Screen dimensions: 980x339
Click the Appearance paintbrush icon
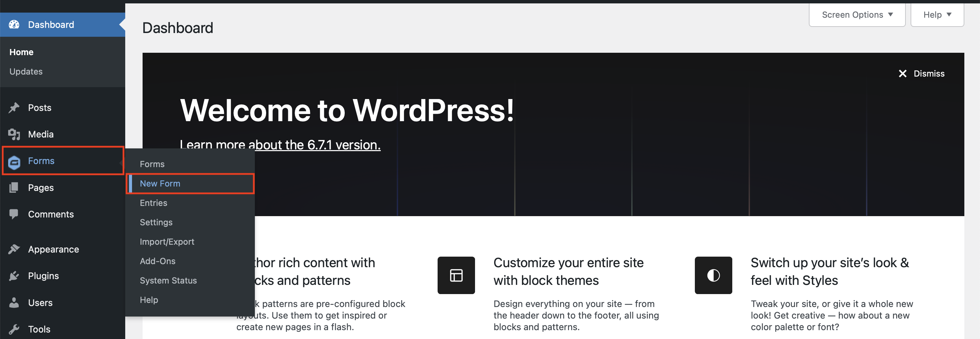14,249
